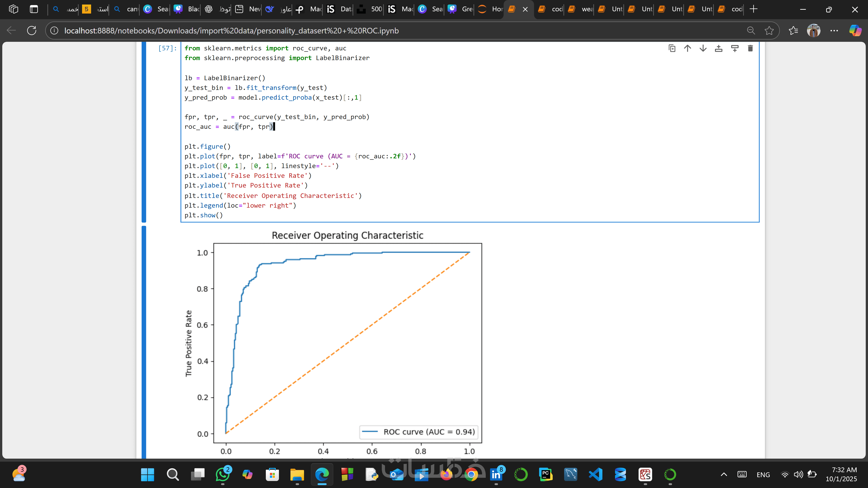The image size is (868, 488).
Task: Move cell up with arrow icon
Action: 687,49
